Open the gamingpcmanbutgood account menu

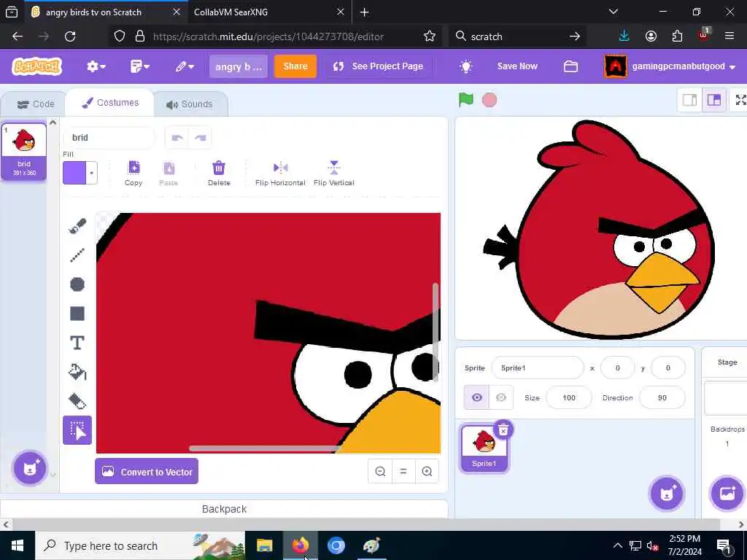670,66
